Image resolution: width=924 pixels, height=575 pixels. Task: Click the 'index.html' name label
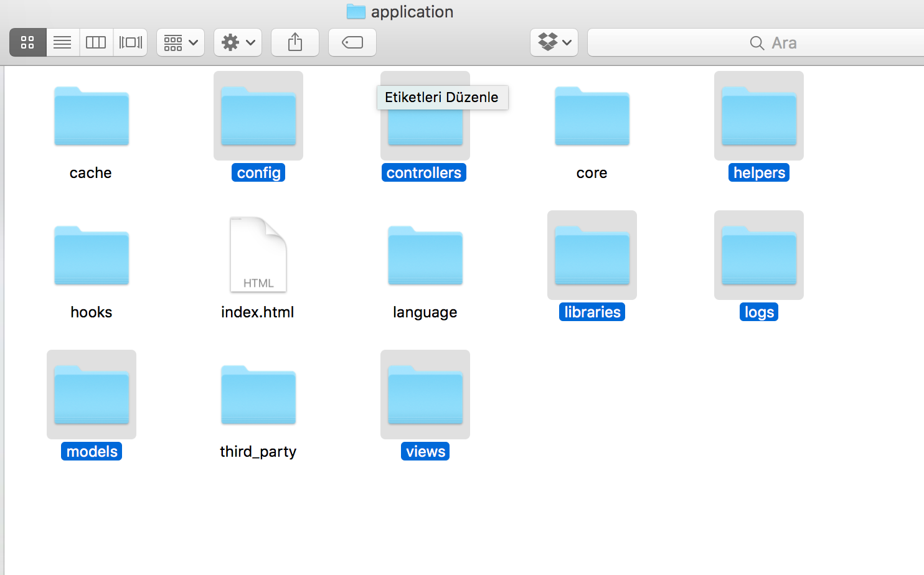click(x=258, y=312)
